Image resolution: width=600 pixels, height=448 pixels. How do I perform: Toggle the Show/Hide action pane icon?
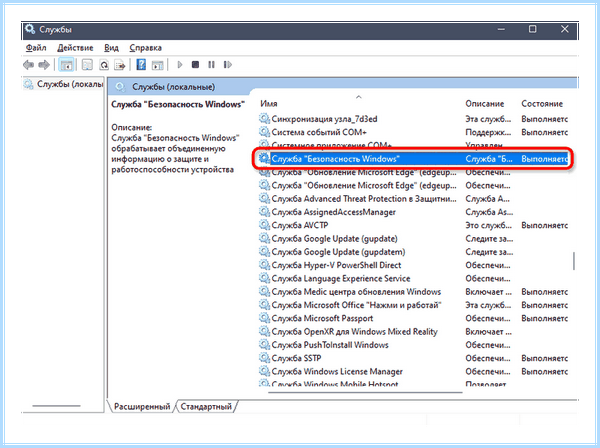[157, 65]
